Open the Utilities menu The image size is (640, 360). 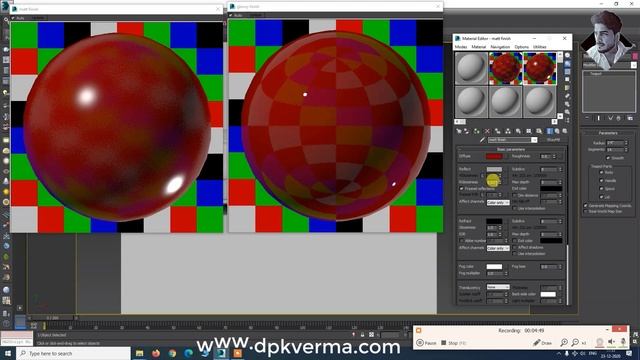pyautogui.click(x=539, y=47)
